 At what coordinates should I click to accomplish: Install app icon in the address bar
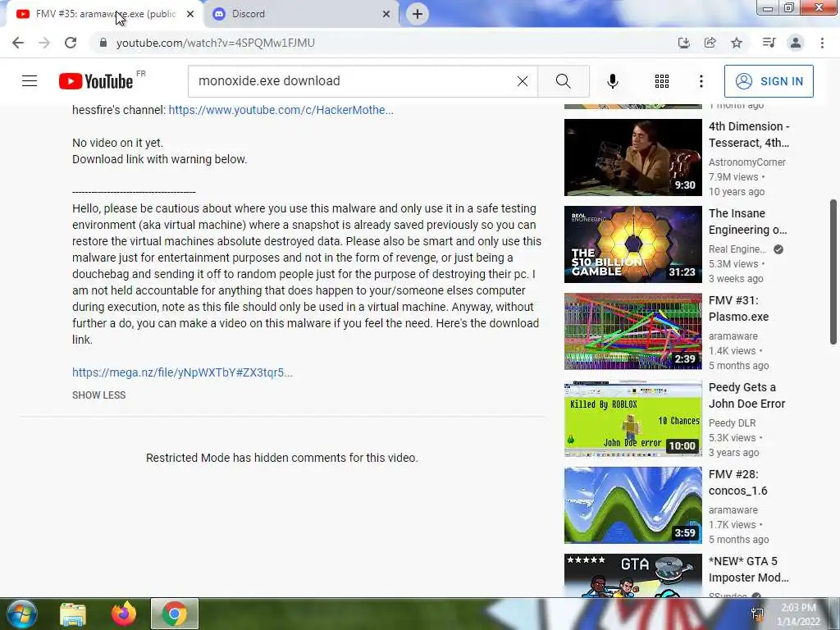click(x=683, y=43)
